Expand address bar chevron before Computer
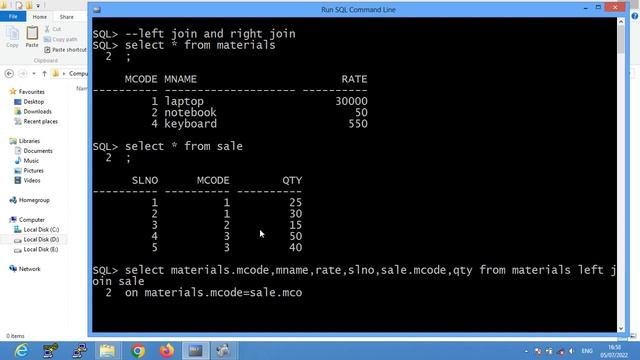This screenshot has width=640, height=360. coord(64,73)
